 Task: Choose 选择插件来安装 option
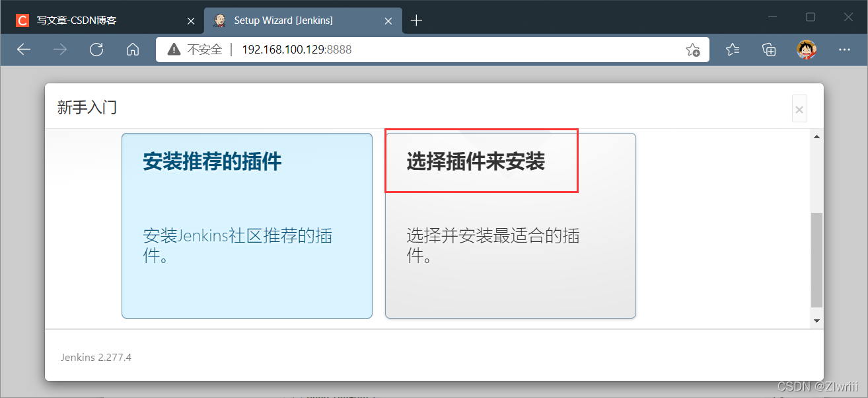pyautogui.click(x=511, y=225)
